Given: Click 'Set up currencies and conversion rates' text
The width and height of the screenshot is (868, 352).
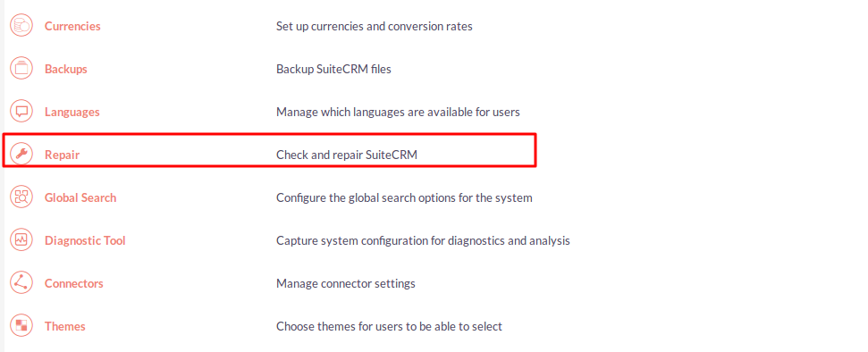Looking at the screenshot, I should [x=375, y=26].
